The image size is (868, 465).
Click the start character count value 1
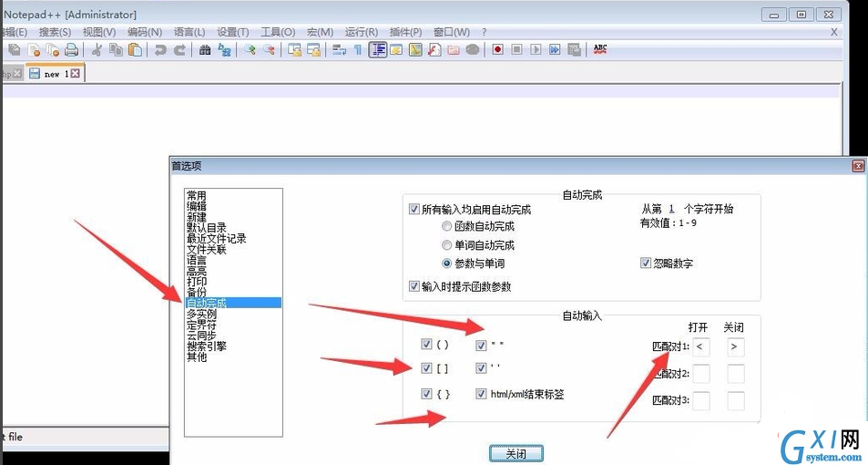pos(671,209)
